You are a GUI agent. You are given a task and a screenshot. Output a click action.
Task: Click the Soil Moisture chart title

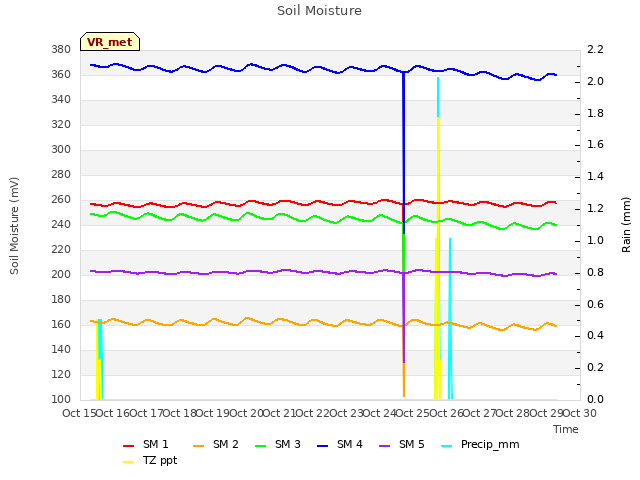point(320,11)
